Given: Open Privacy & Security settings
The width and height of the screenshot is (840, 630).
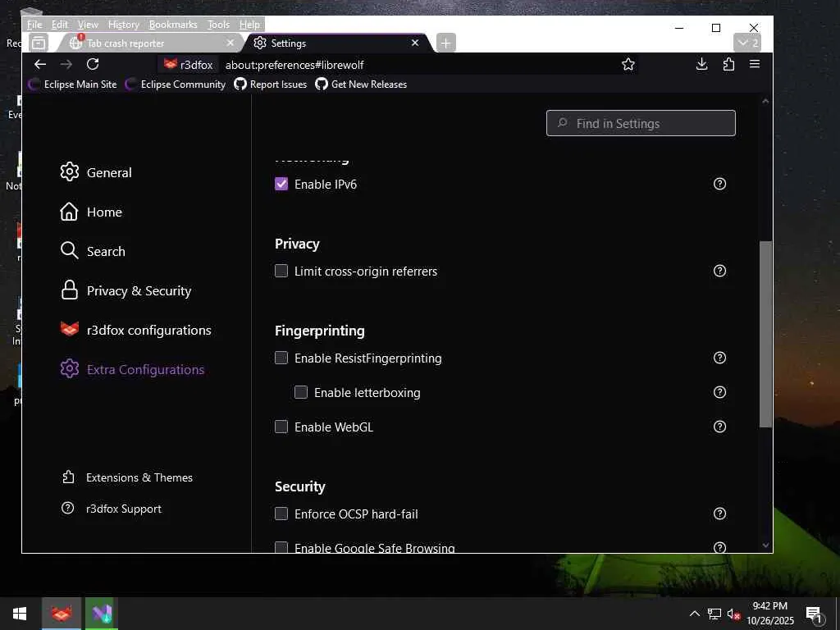Looking at the screenshot, I should click(126, 290).
